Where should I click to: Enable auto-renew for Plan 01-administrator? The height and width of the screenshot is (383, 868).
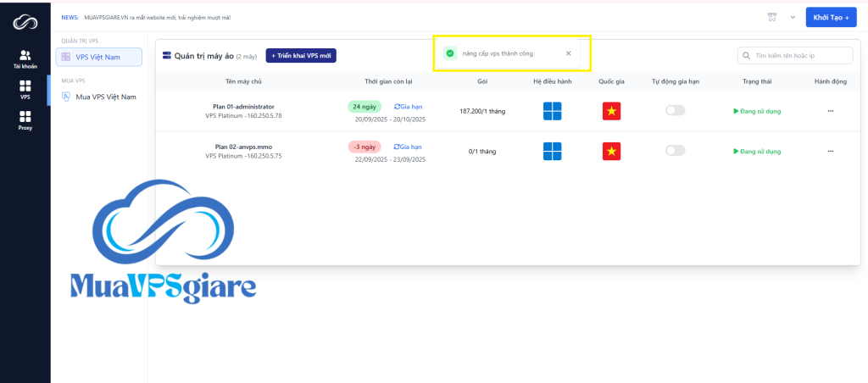pyautogui.click(x=675, y=110)
